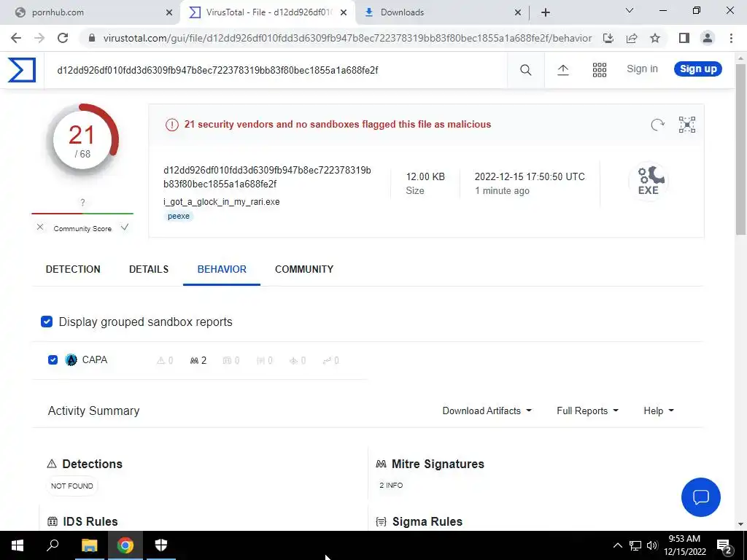Image resolution: width=747 pixels, height=560 pixels.
Task: Click the 2022-12-15 17:50:50 UTC timestamp
Action: coord(530,176)
